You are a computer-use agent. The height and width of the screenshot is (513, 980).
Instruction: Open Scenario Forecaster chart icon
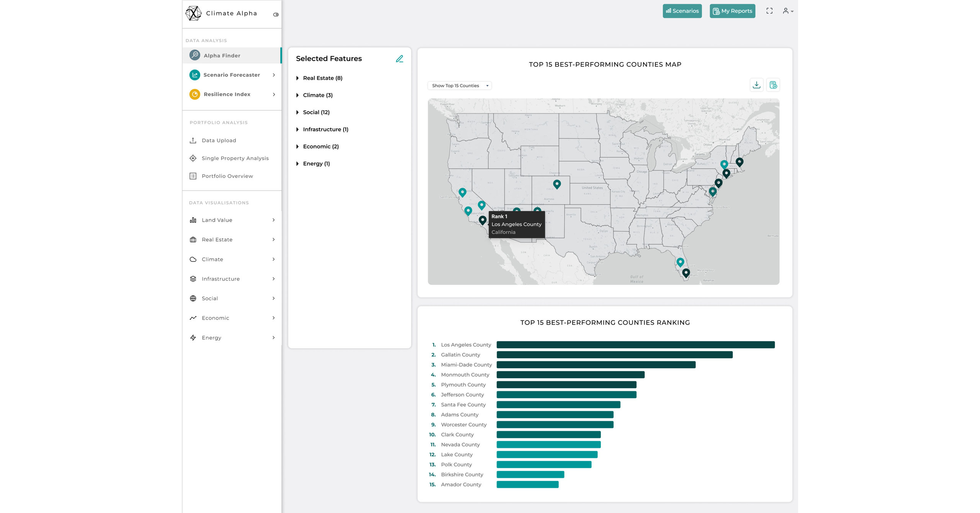pos(194,75)
